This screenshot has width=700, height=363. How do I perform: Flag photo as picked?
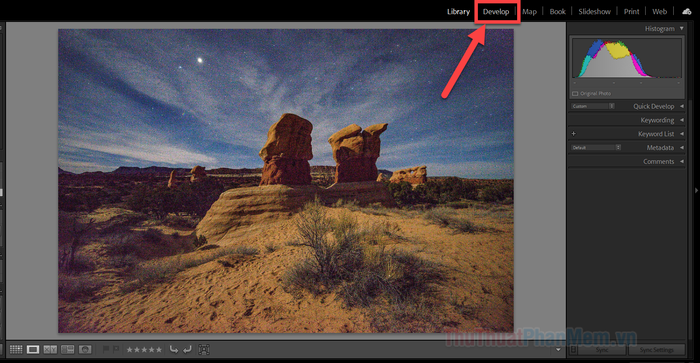coord(106,349)
